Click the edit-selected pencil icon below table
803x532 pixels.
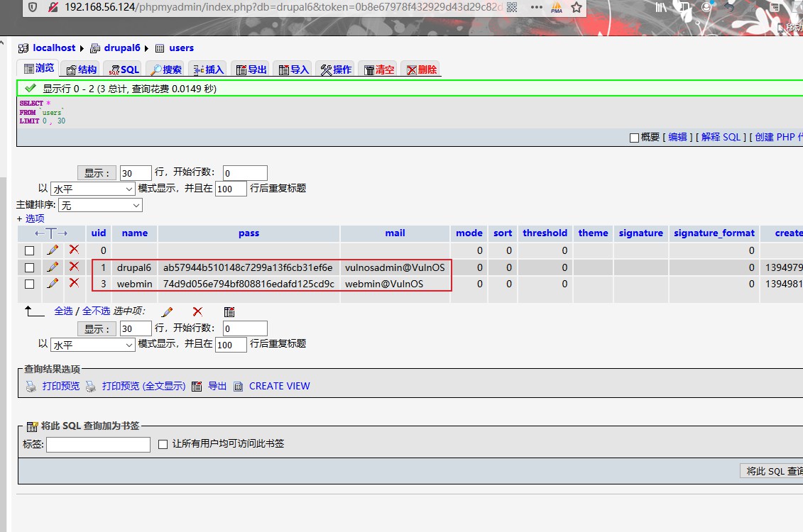point(167,311)
